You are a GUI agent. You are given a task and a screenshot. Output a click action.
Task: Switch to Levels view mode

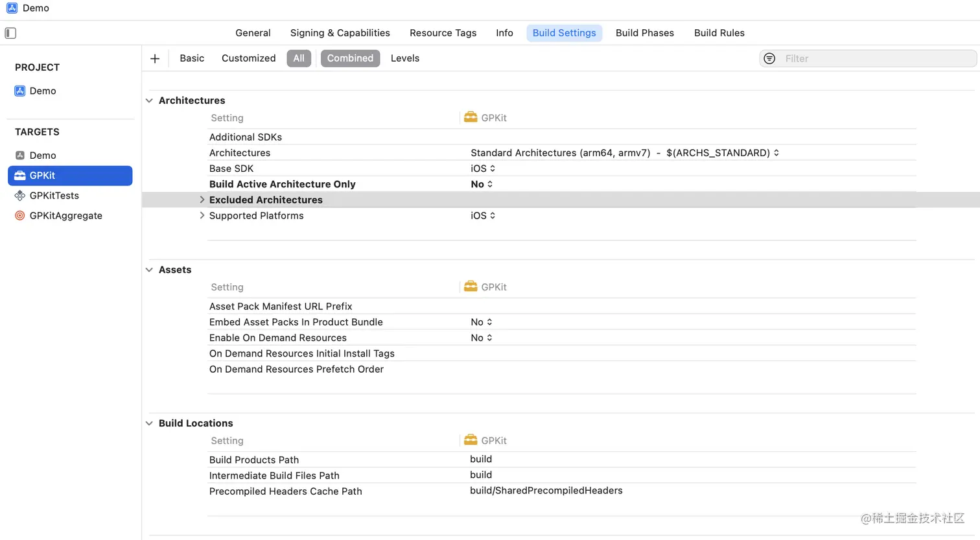[x=405, y=58]
